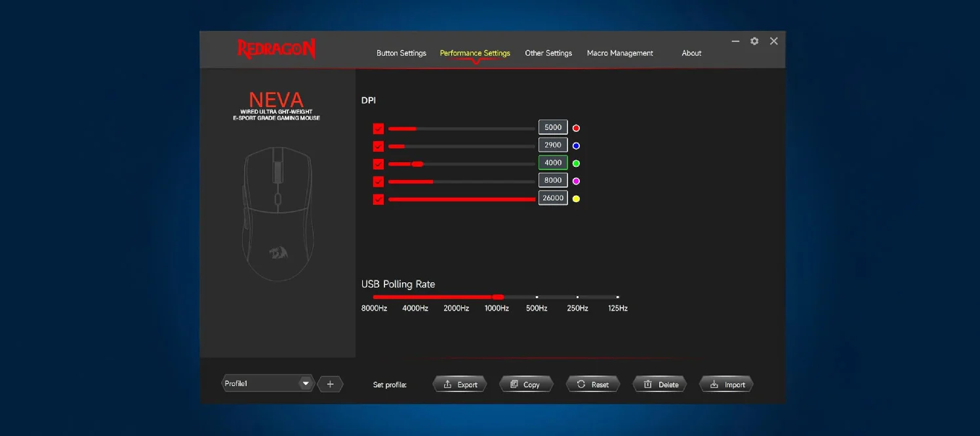The image size is (980, 436).
Task: Click the 4000 DPI slider handle
Action: [x=417, y=164]
